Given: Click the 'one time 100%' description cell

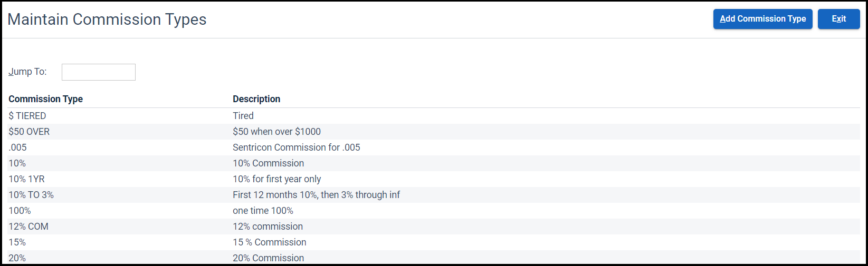Looking at the screenshot, I should pos(263,211).
